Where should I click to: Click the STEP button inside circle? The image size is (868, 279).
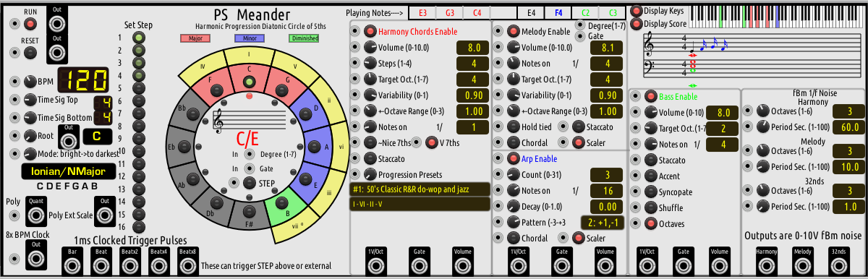point(249,184)
